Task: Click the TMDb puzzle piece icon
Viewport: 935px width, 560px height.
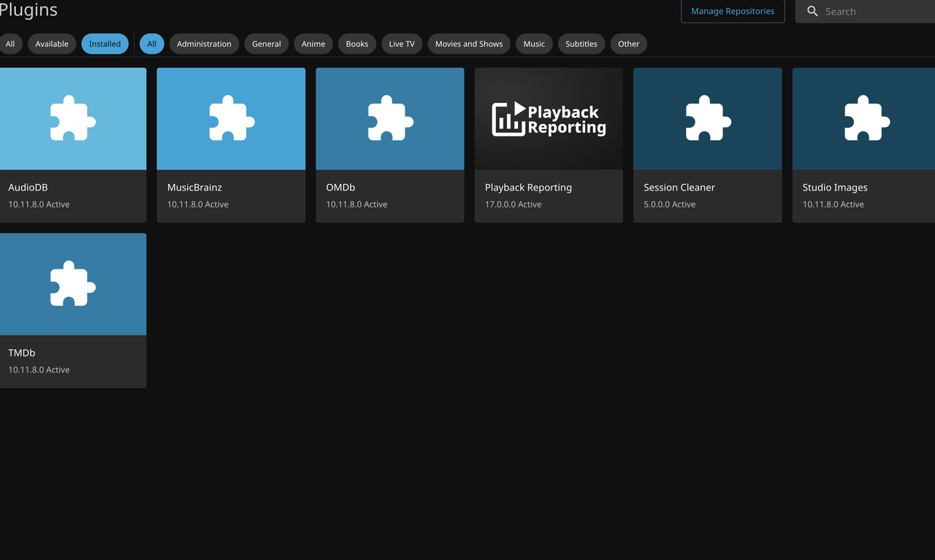Action: (72, 284)
